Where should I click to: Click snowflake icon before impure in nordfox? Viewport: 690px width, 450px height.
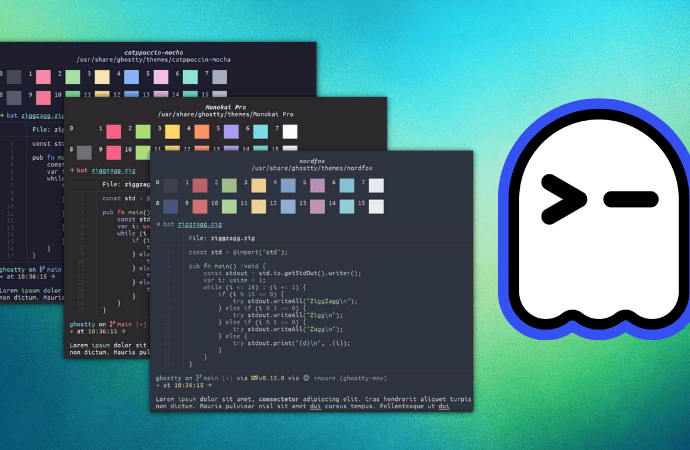click(x=306, y=378)
